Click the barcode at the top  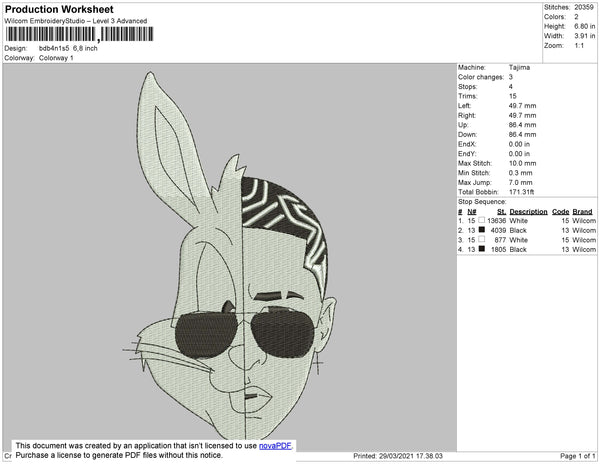[x=80, y=34]
